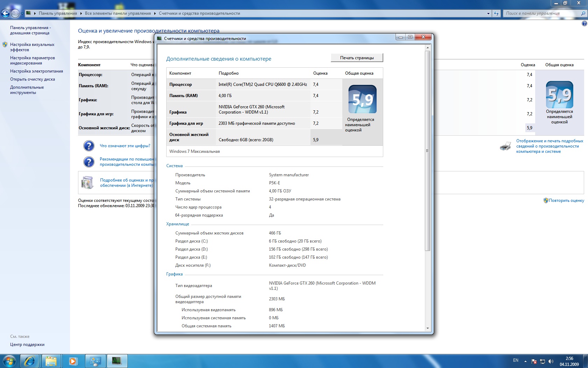This screenshot has height=368, width=588.
Task: Click 'Счетчики и средства производительности' breadcrumb
Action: coord(199,13)
